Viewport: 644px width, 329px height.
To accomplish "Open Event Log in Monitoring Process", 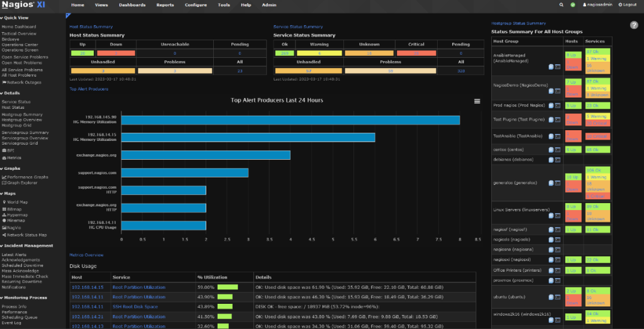I will tap(11, 323).
